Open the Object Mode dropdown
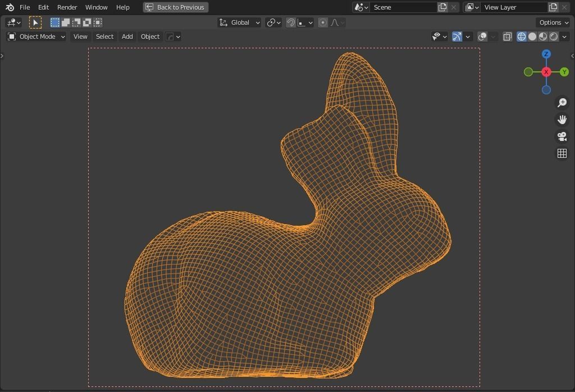 pos(36,37)
